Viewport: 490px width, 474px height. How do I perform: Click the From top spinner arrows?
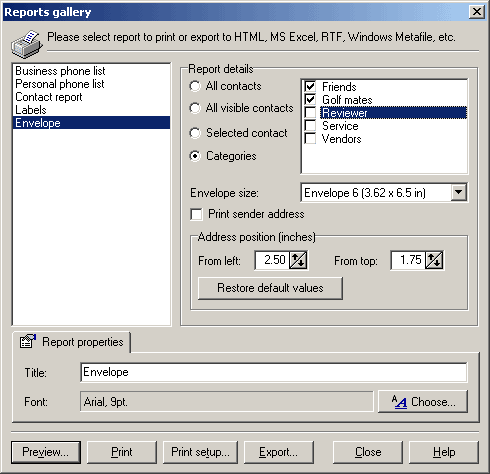point(434,260)
